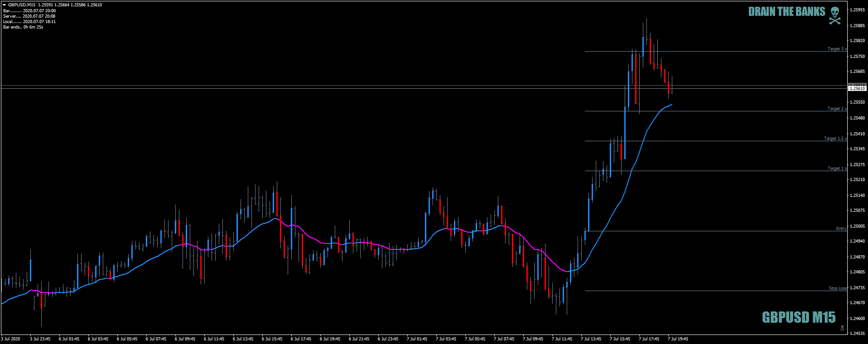Screen dimensions: 868x344
Task: Click price scale value 1.25750
Action: [857, 57]
